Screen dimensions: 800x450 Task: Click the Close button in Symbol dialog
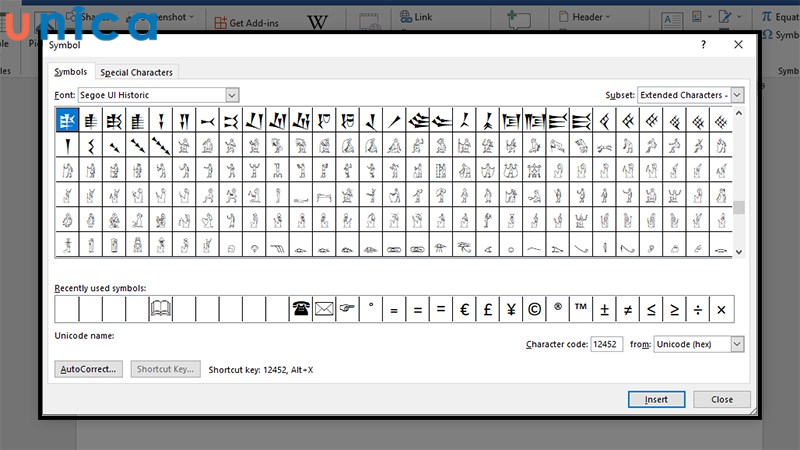click(x=722, y=399)
